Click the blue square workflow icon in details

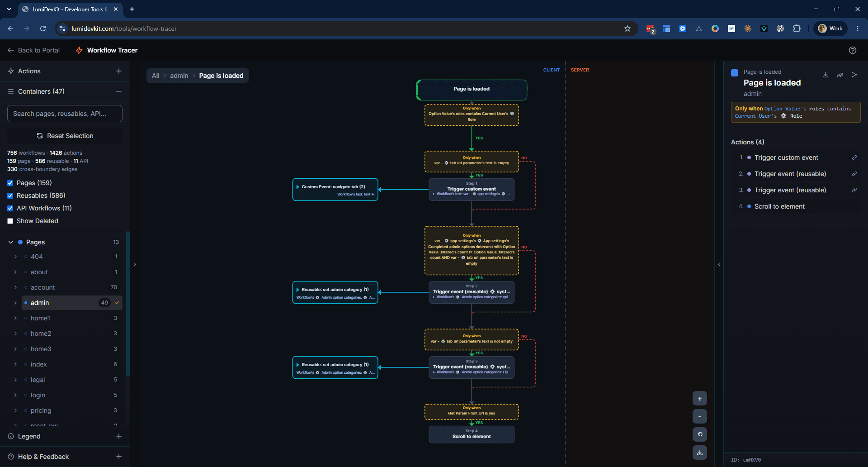735,72
